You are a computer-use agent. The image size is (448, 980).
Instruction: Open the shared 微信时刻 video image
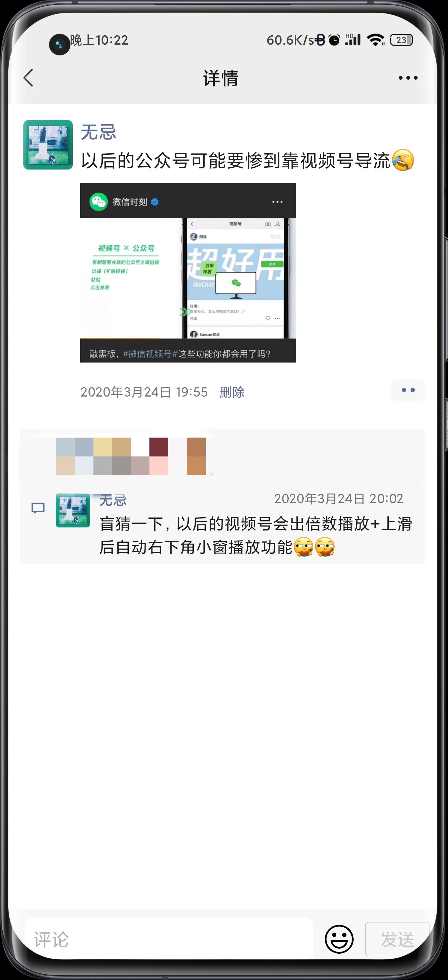188,273
